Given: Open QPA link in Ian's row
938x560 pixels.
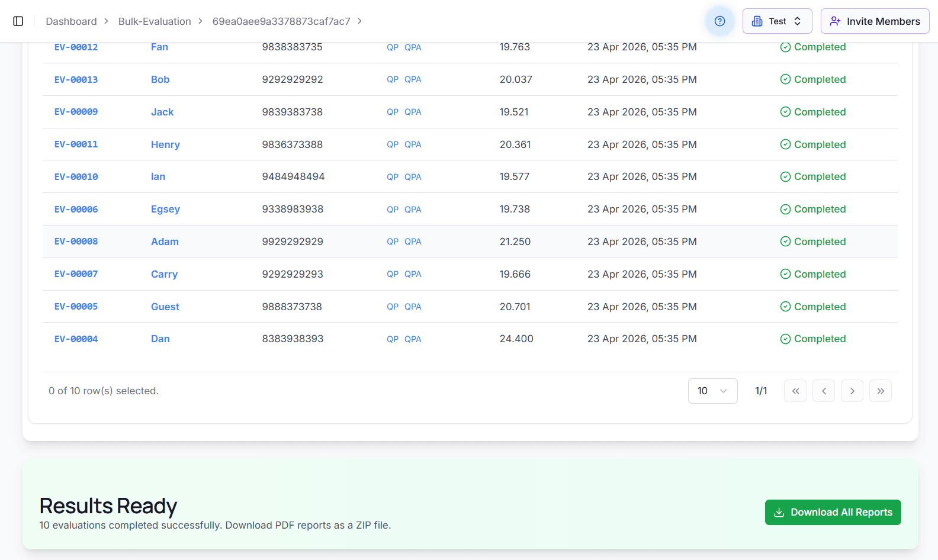Looking at the screenshot, I should (x=413, y=177).
